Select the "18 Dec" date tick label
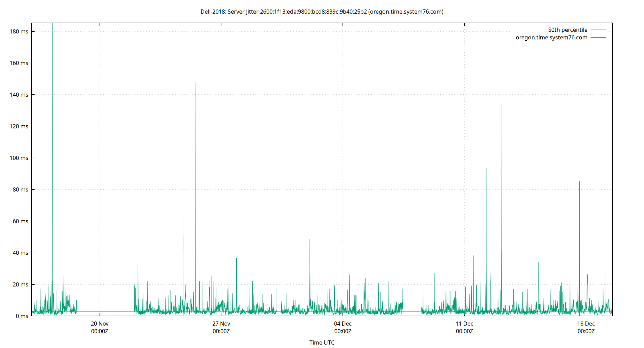This screenshot has width=644, height=348. click(x=586, y=324)
